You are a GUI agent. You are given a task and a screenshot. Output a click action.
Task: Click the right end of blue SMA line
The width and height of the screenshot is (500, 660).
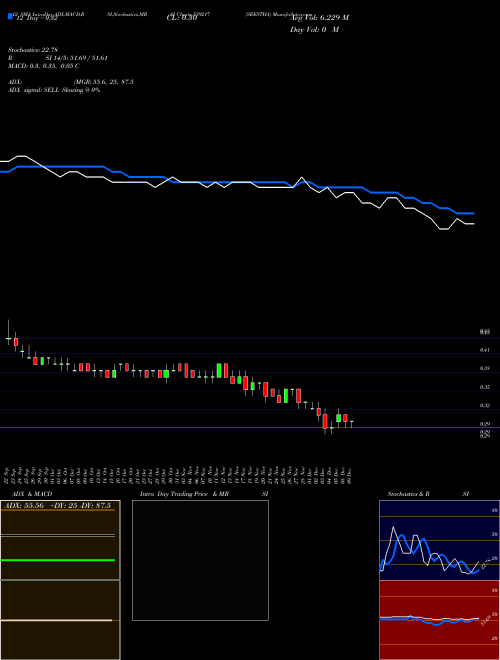[x=473, y=213]
